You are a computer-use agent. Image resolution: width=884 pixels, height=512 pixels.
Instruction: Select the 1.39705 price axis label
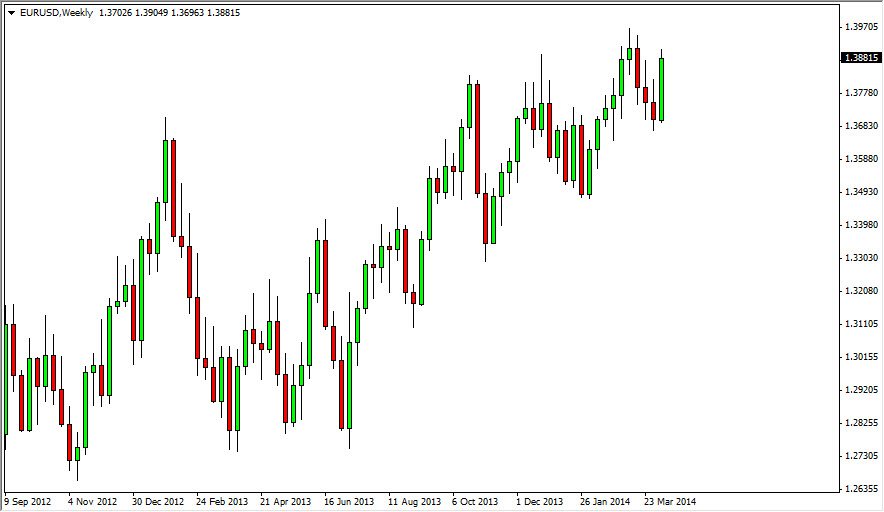pyautogui.click(x=860, y=27)
